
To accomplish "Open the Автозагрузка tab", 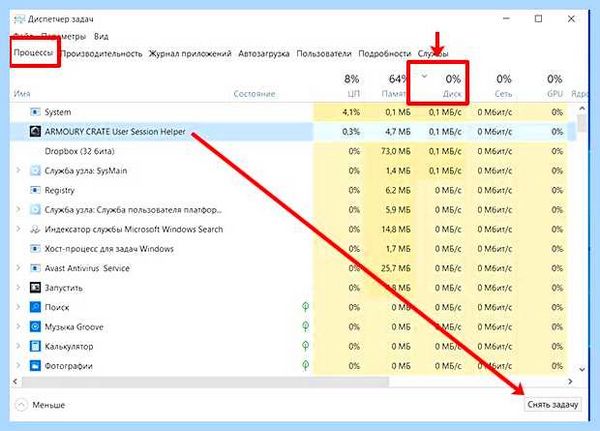I will pos(264,54).
